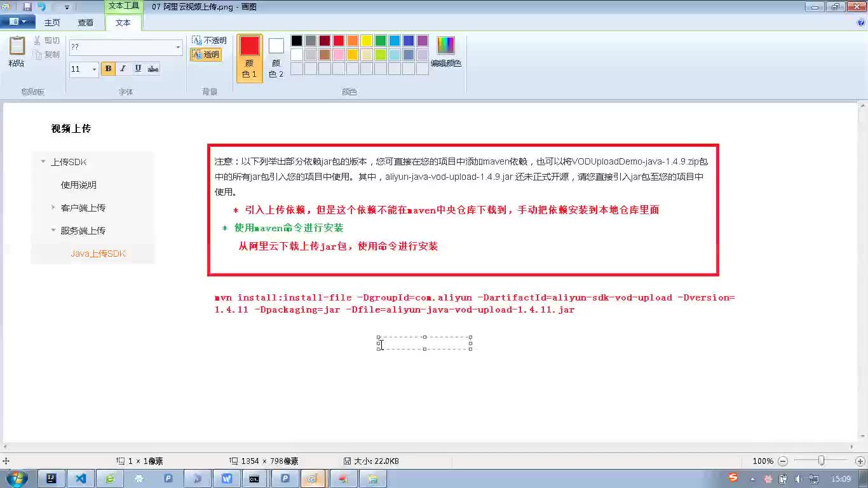Image resolution: width=868 pixels, height=488 pixels.
Task: Open Microsoft Word from the taskbar
Action: 226,478
